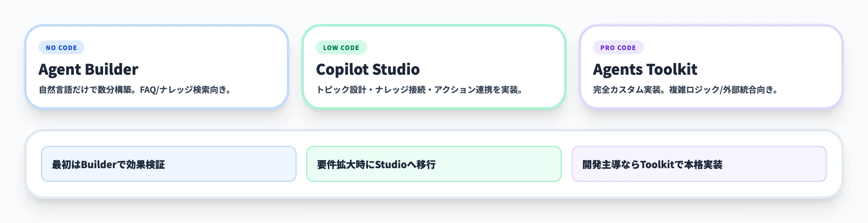Click the 完全カスタム実装 sentence
The image size is (868, 223).
point(628,90)
